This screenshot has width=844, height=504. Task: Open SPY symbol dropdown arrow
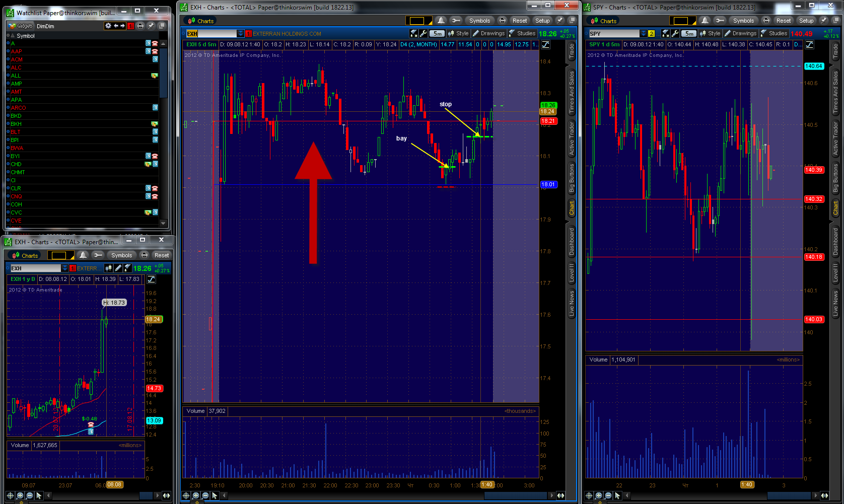[643, 34]
